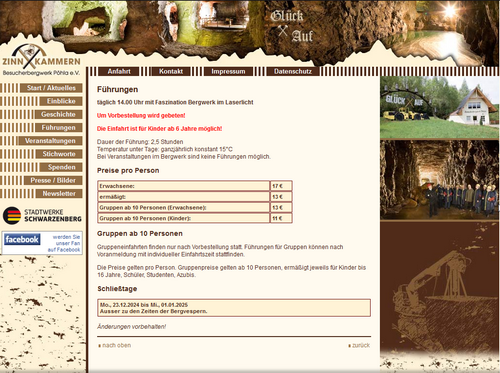Click the underground tour group photo

(439, 180)
